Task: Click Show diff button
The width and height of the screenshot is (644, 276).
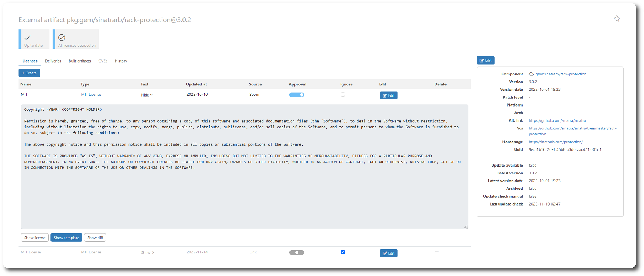Action: (95, 238)
